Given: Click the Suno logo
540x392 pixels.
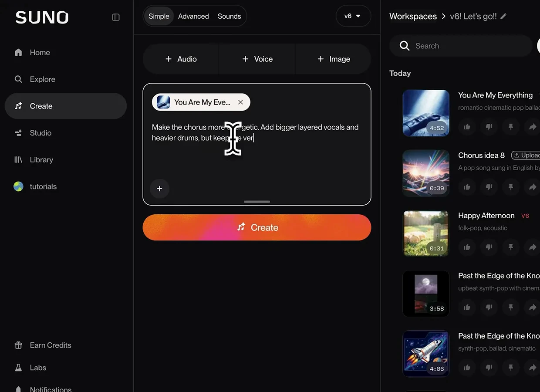Looking at the screenshot, I should pos(42,17).
